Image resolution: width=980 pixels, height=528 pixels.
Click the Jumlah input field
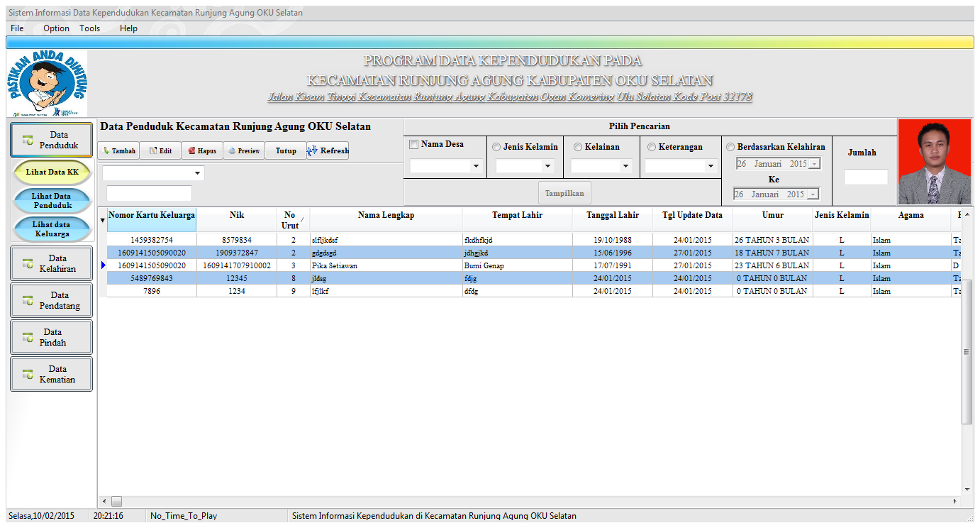tap(867, 175)
